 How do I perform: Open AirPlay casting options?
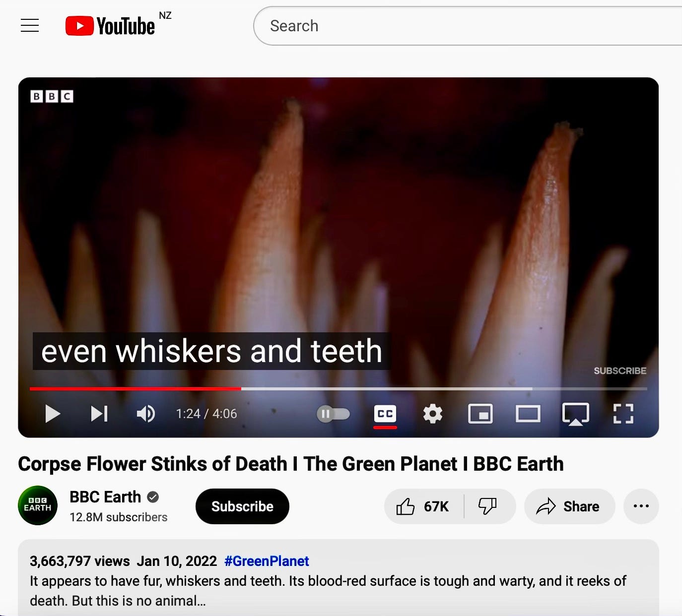[576, 414]
